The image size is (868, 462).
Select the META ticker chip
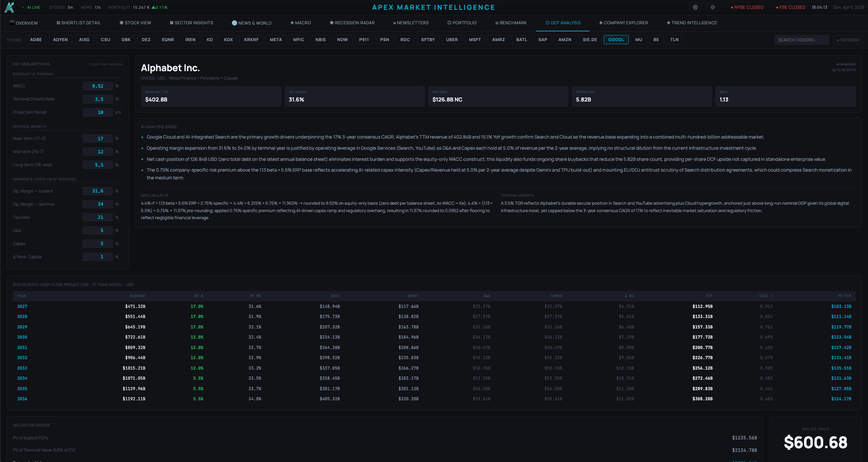(x=276, y=39)
